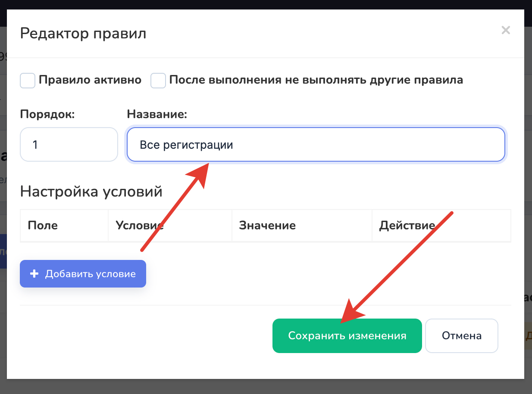Focus the Порядок number field
532x394 pixels.
coord(69,144)
